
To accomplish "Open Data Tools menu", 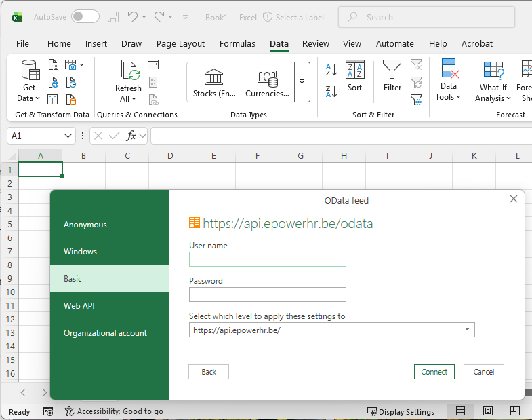I will pyautogui.click(x=448, y=80).
